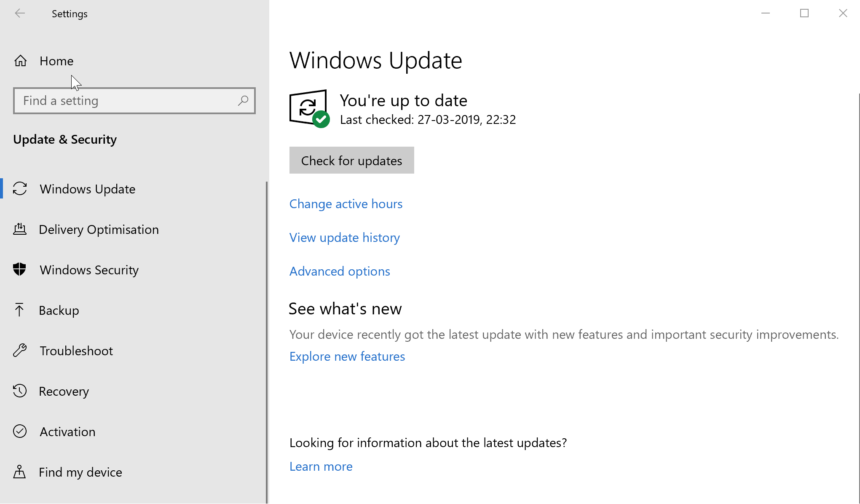Viewport: 860px width, 504px height.
Task: Open Learn more about latest updates
Action: tap(321, 466)
